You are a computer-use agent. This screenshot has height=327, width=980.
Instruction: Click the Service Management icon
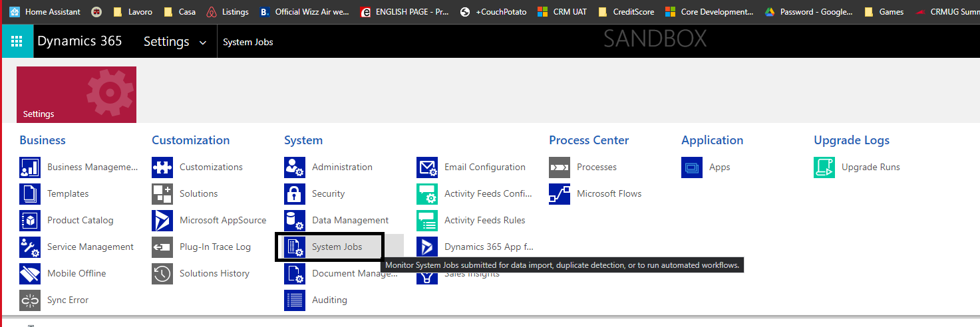(x=30, y=247)
